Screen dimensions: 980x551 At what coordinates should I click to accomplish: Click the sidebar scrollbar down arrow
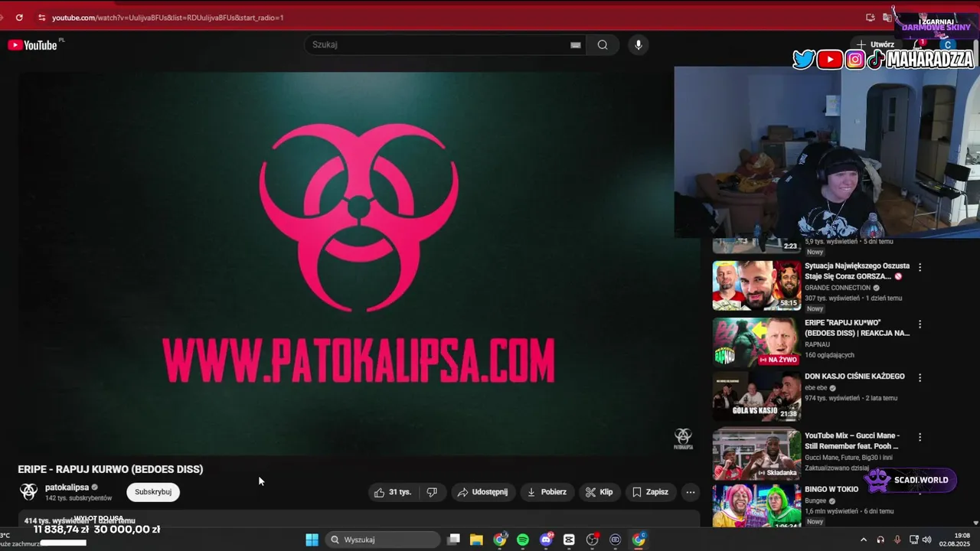(975, 523)
